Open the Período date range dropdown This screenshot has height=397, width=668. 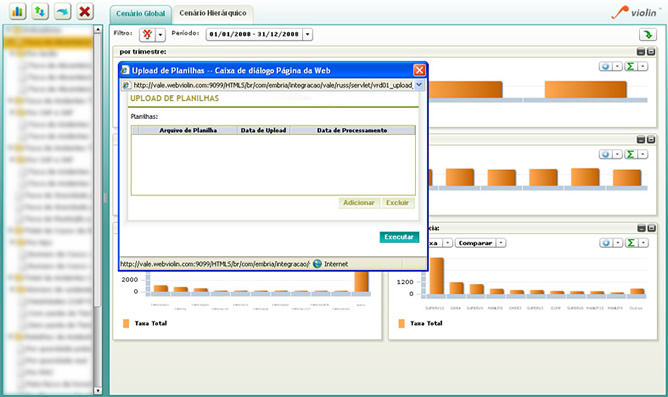[x=308, y=35]
